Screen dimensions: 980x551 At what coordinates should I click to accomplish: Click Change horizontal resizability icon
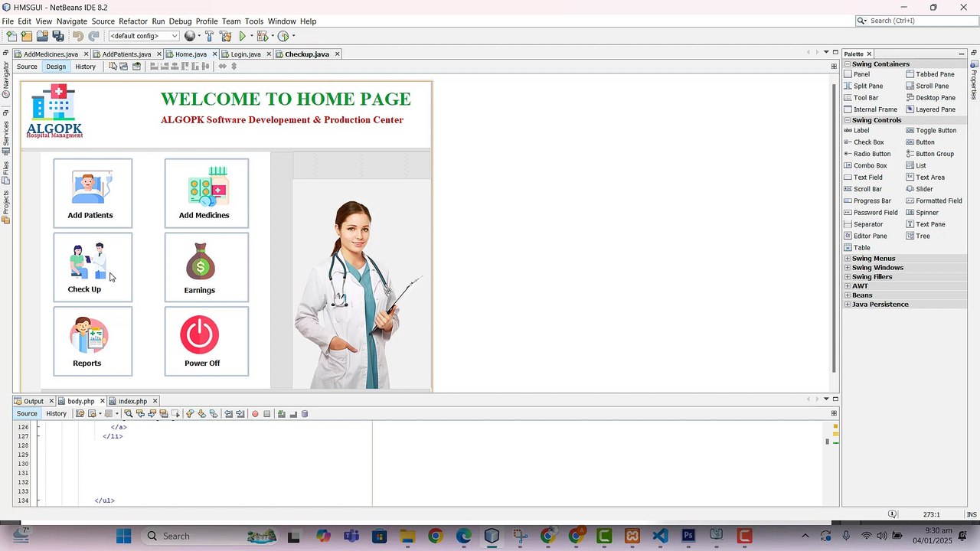pyautogui.click(x=222, y=67)
